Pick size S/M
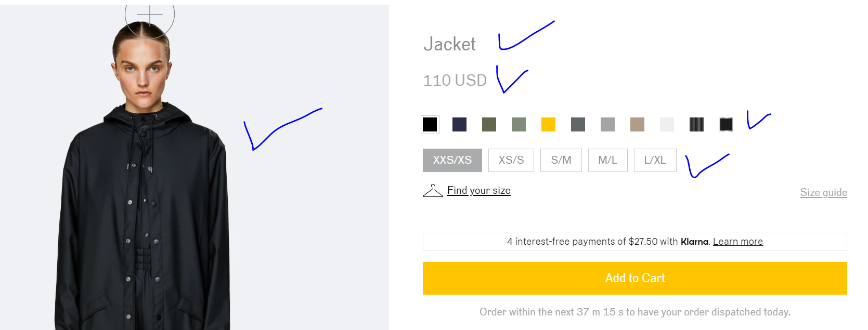This screenshot has width=868, height=330. pyautogui.click(x=561, y=160)
